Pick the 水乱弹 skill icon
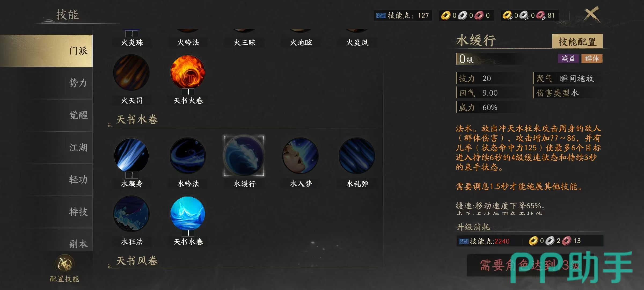 (357, 155)
